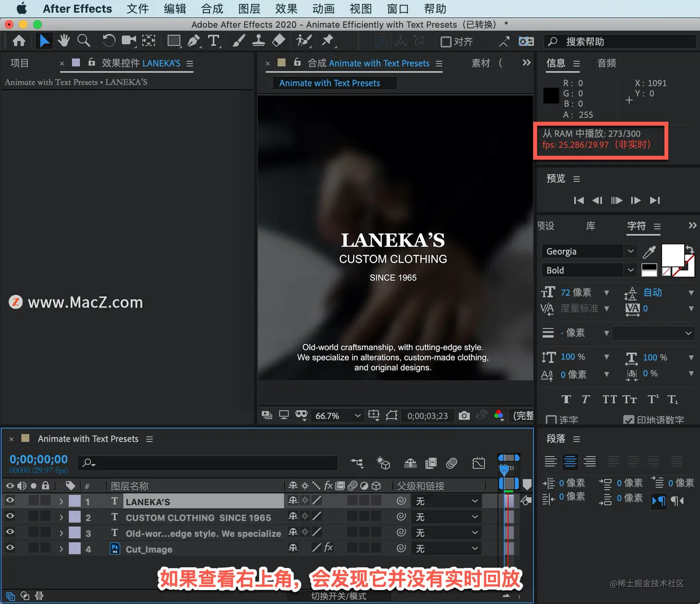This screenshot has width=700, height=604.
Task: Select the Clone Stamp tool
Action: pyautogui.click(x=258, y=41)
